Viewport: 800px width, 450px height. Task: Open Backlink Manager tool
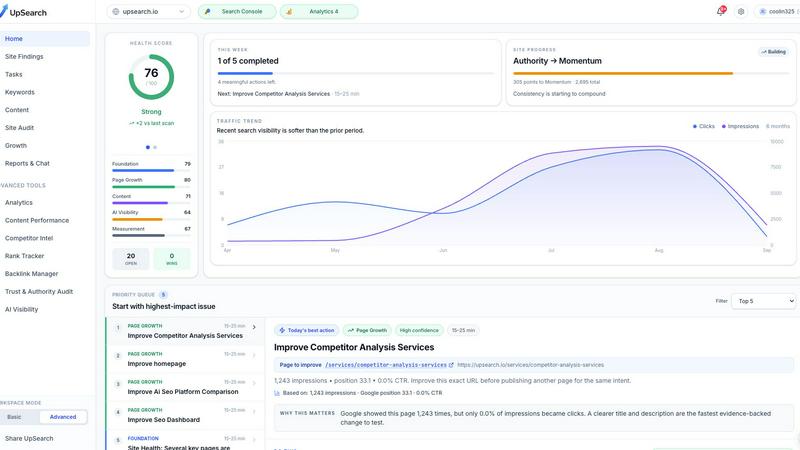[45, 274]
